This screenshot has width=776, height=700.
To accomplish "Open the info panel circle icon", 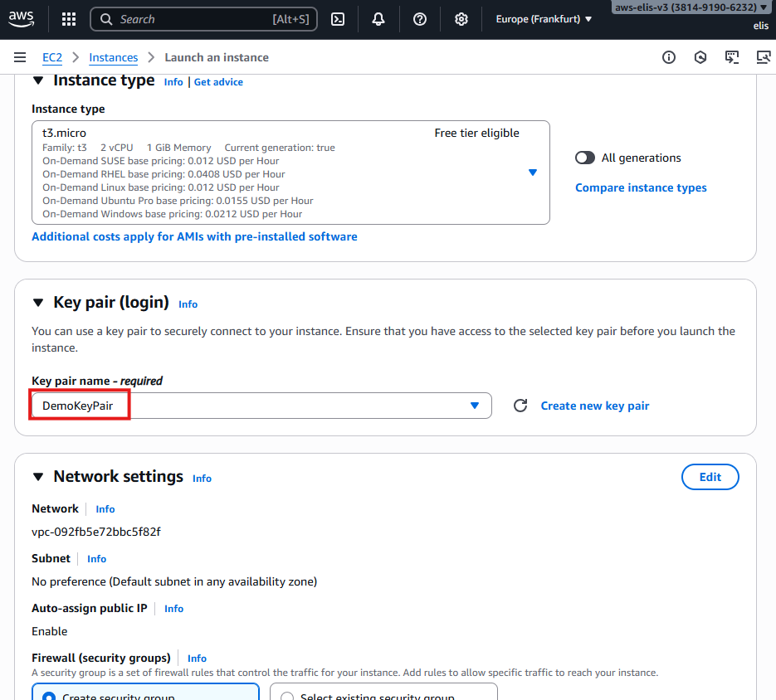I will 669,57.
